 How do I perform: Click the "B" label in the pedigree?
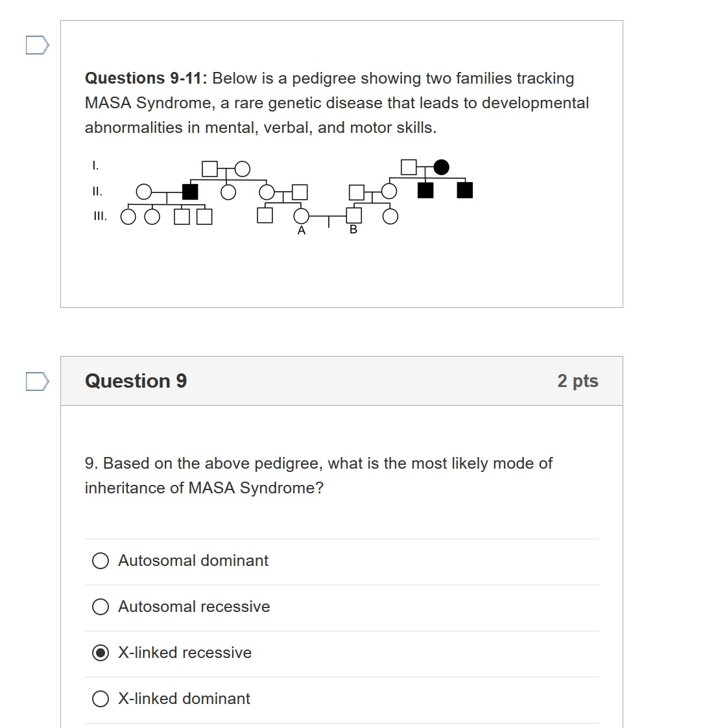click(353, 230)
